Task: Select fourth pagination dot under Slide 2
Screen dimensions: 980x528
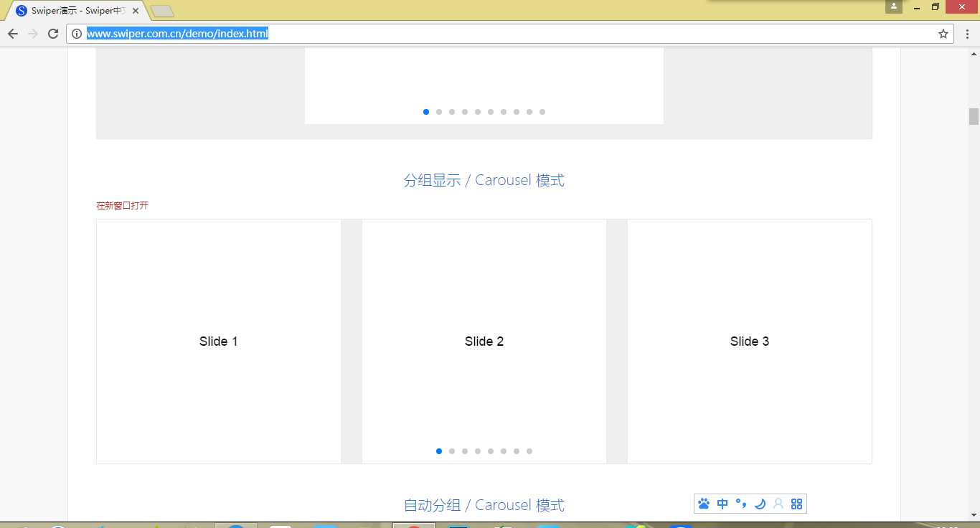Action: click(x=478, y=451)
